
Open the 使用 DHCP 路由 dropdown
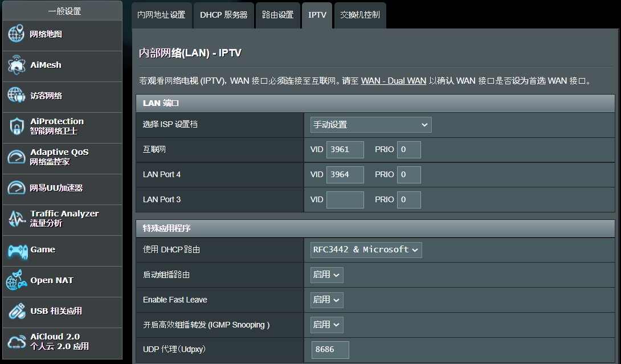click(x=366, y=250)
